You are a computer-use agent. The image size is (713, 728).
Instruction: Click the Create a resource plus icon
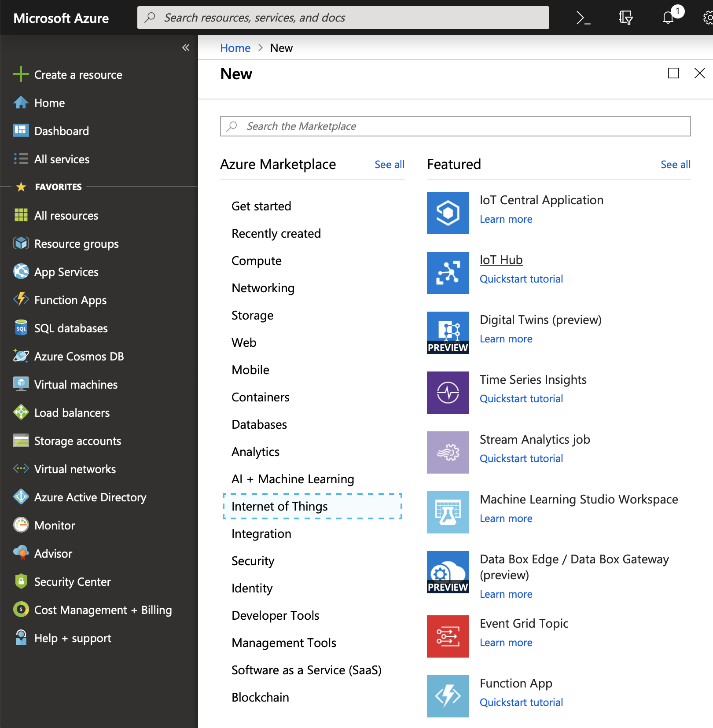(x=20, y=74)
